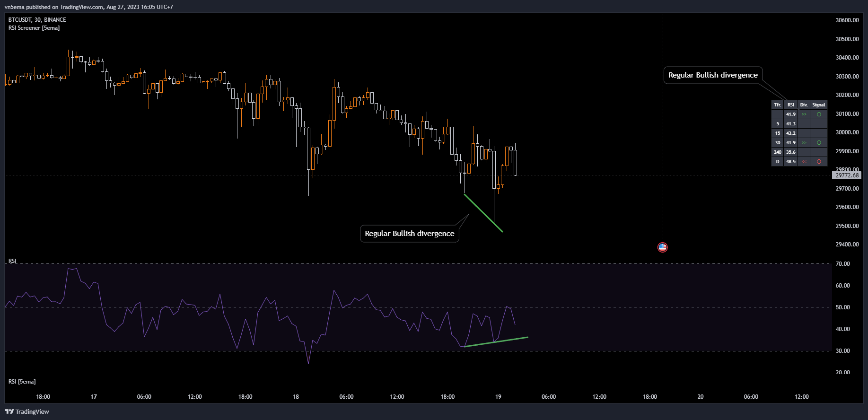Image resolution: width=868 pixels, height=420 pixels.
Task: Click the green divergence trendline under the price candles
Action: [x=483, y=213]
